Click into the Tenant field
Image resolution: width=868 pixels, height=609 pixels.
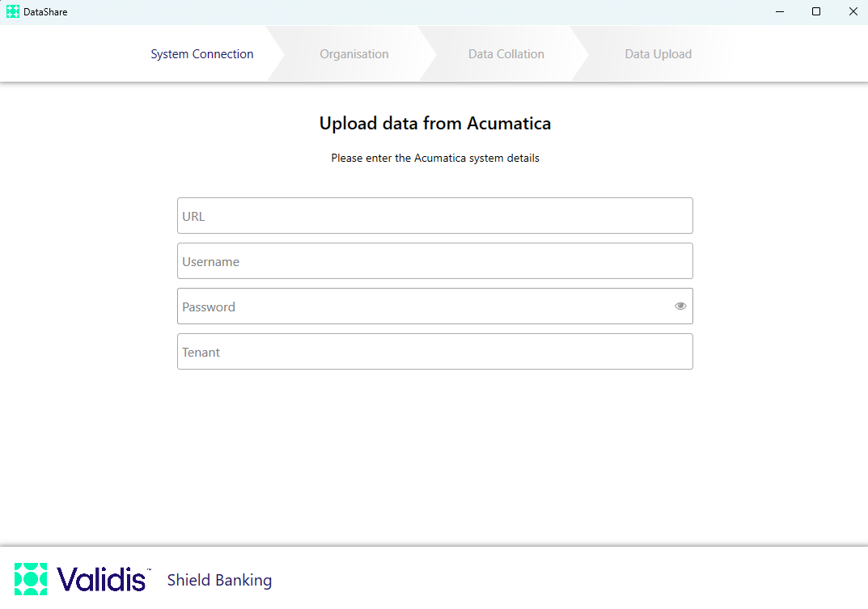click(434, 352)
